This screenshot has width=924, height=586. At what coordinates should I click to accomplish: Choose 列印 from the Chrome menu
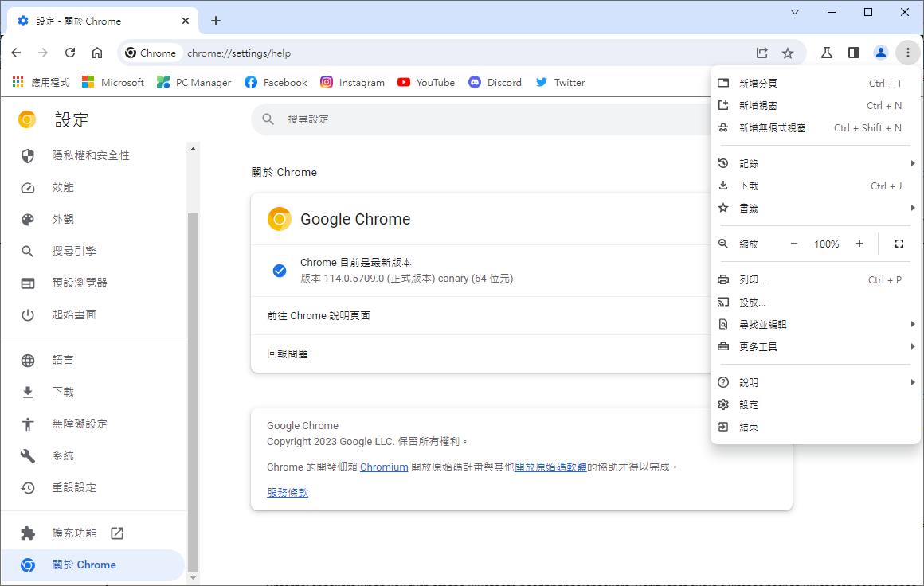coord(816,279)
